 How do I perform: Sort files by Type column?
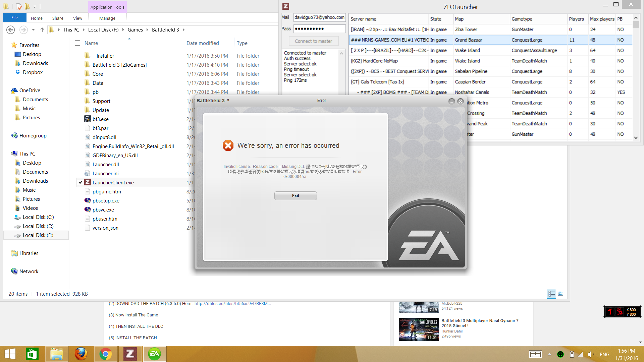[x=242, y=43]
